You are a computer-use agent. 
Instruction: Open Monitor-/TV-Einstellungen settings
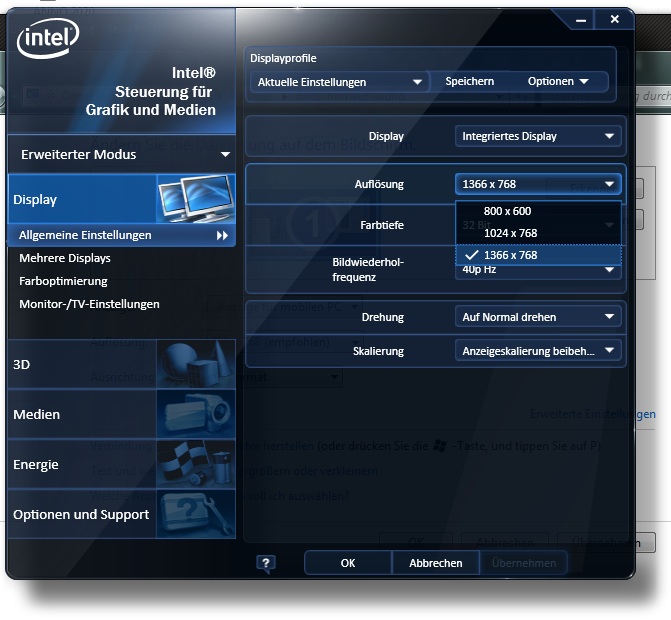[89, 304]
